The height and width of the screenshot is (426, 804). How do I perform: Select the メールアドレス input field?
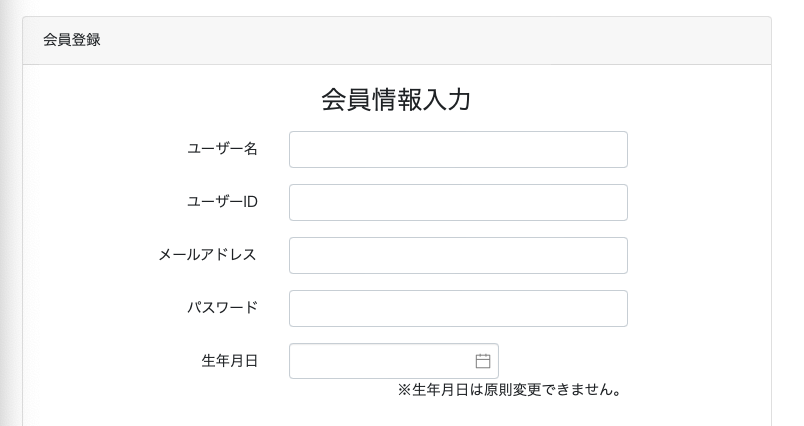click(x=458, y=255)
